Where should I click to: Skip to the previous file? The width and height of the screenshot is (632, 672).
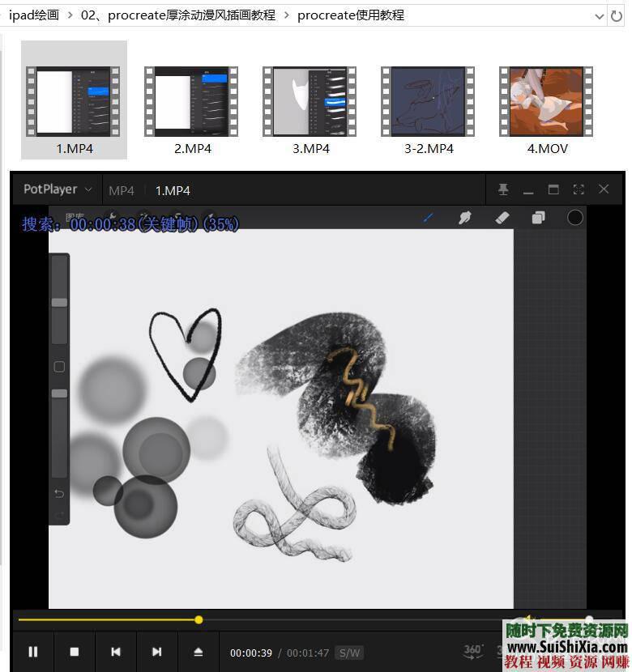[x=116, y=652]
